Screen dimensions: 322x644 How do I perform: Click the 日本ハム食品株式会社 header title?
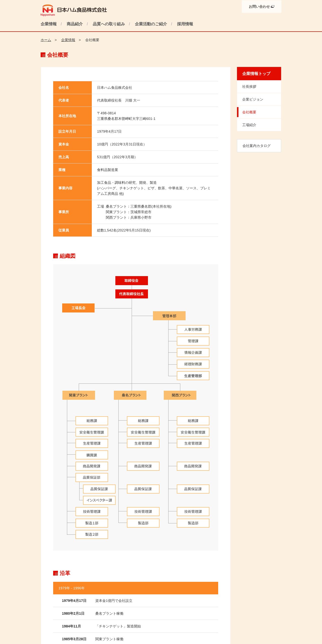[82, 10]
